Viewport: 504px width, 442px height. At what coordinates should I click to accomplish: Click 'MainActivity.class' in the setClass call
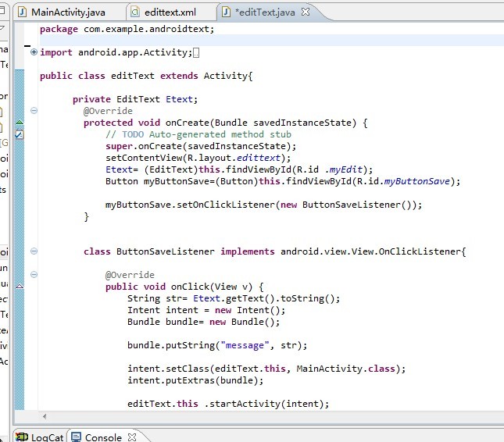tap(345, 369)
